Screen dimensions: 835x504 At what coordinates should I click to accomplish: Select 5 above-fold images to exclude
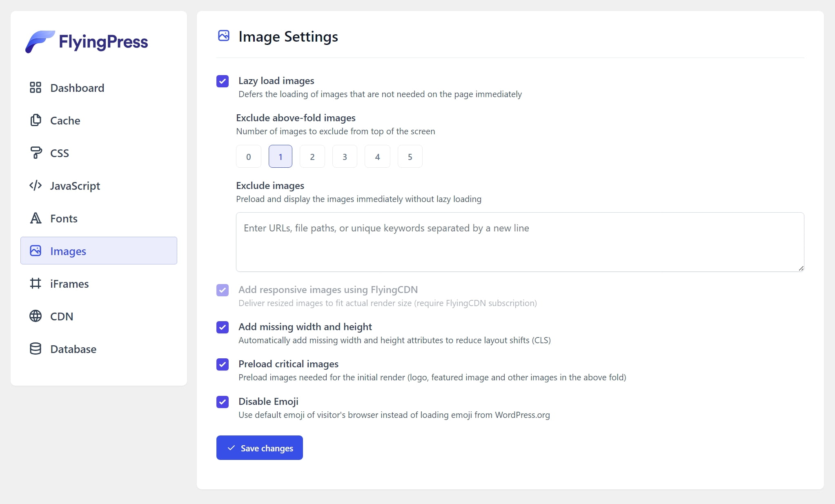click(x=410, y=156)
